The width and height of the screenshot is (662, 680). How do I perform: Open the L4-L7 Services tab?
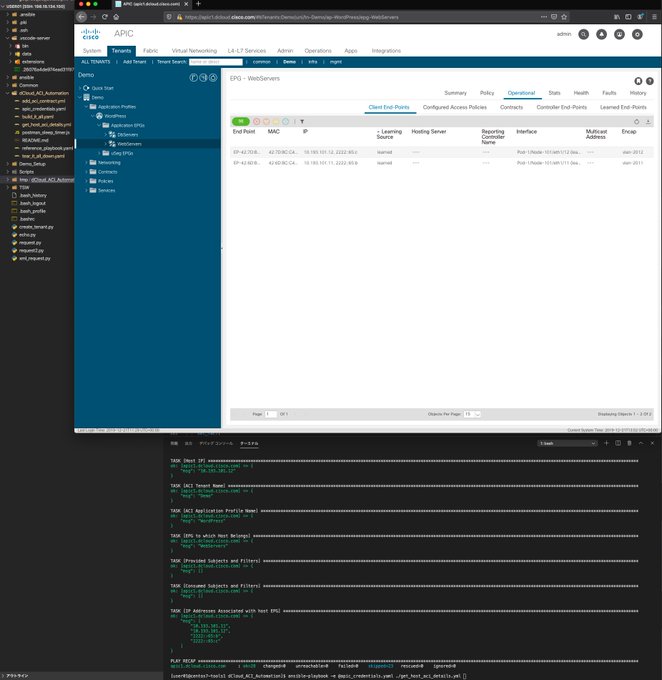[246, 51]
